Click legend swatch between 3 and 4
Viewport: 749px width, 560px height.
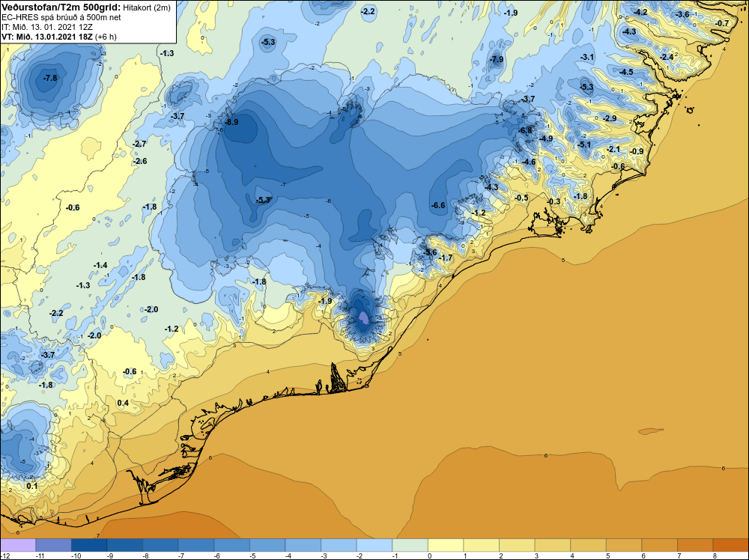coord(553,545)
